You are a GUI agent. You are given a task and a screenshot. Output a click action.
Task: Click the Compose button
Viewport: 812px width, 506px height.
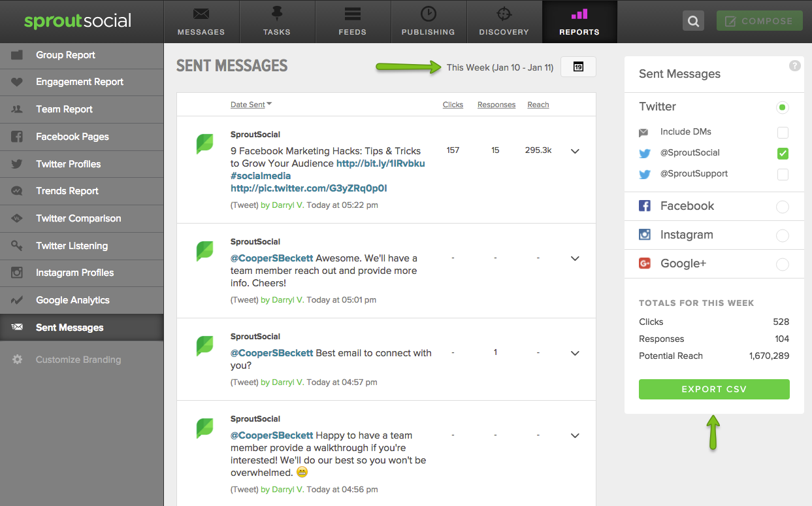pos(759,21)
